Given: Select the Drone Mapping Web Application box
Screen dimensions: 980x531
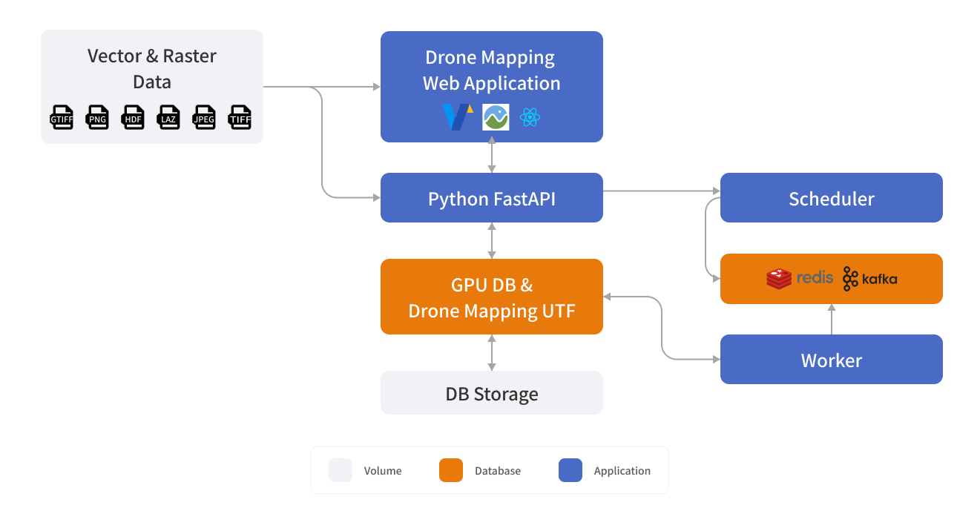Looking at the screenshot, I should (x=492, y=86).
